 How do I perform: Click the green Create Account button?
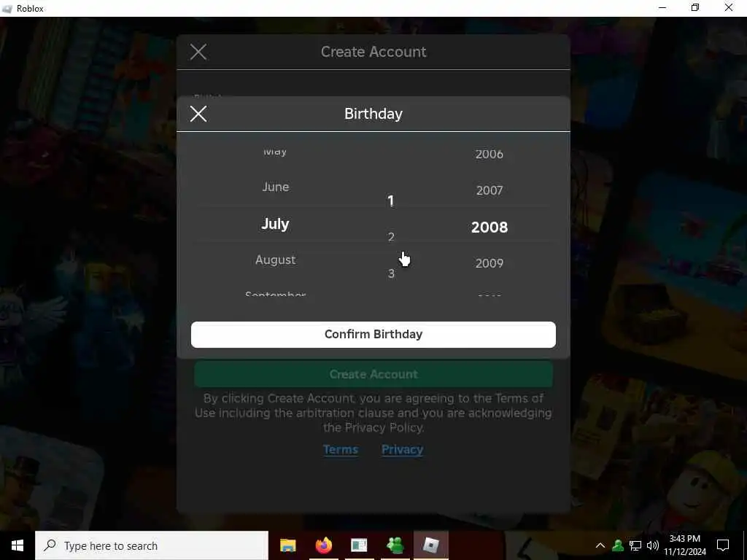tap(373, 374)
